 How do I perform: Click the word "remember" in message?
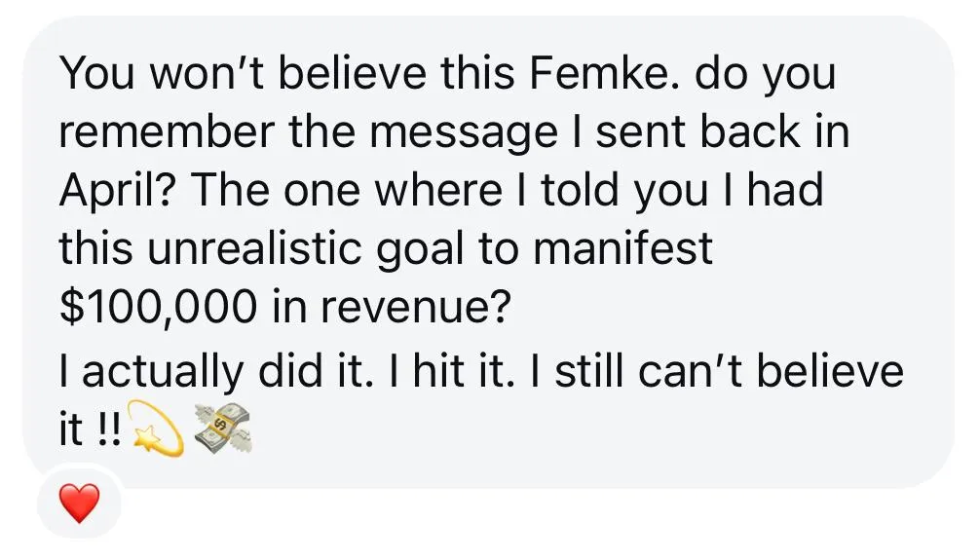pyautogui.click(x=167, y=132)
